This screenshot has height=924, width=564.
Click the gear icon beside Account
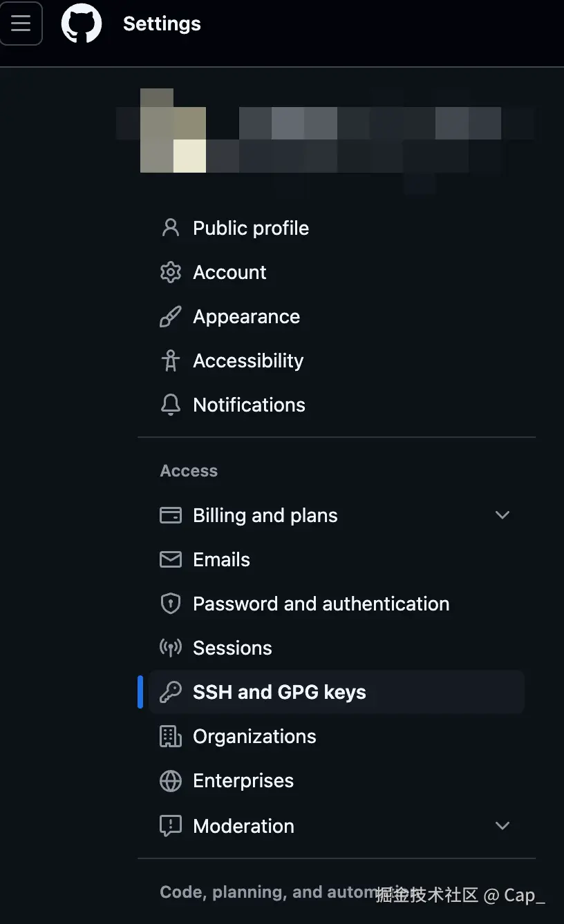170,272
